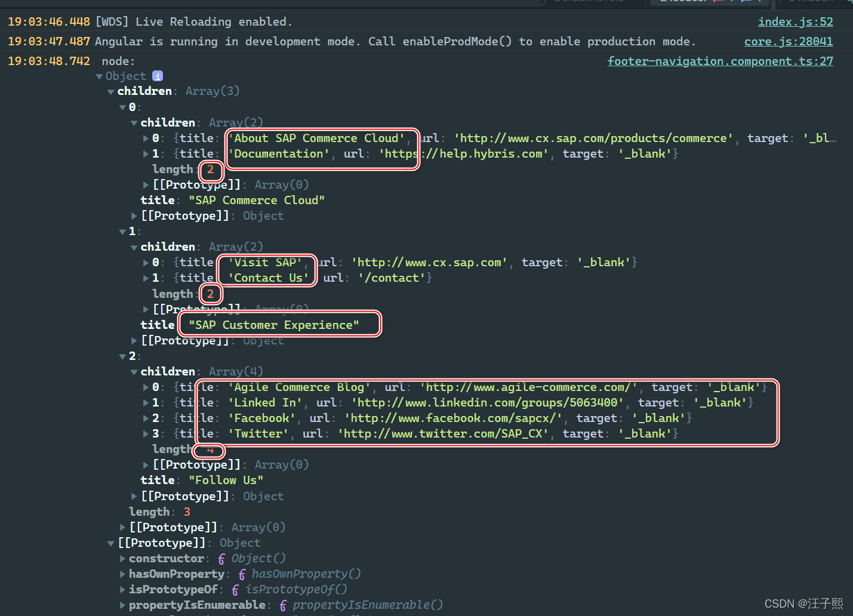
Task: Click the 'https://help.hybris.com' url value
Action: pyautogui.click(x=464, y=153)
